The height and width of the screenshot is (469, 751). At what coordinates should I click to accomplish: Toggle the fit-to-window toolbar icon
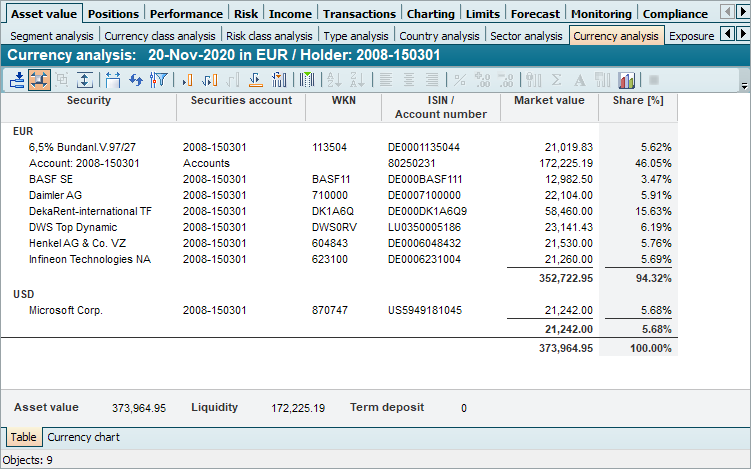coord(40,79)
